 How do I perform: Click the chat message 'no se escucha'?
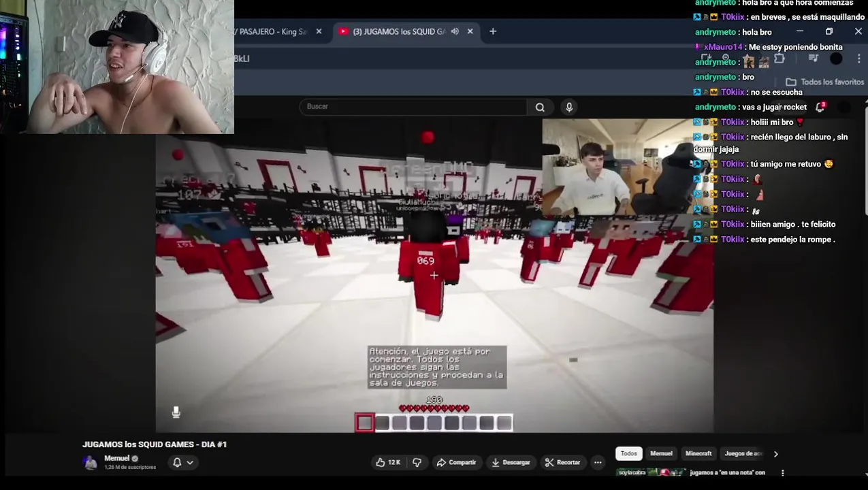[x=775, y=92]
